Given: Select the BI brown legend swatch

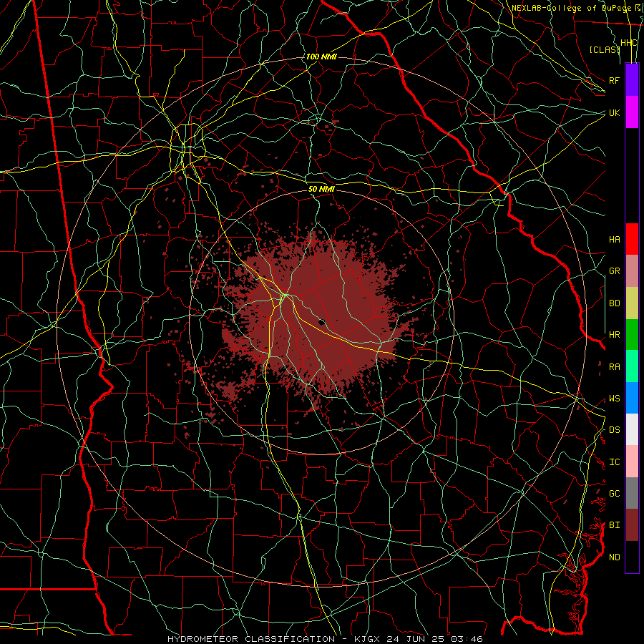Looking at the screenshot, I should [x=632, y=525].
